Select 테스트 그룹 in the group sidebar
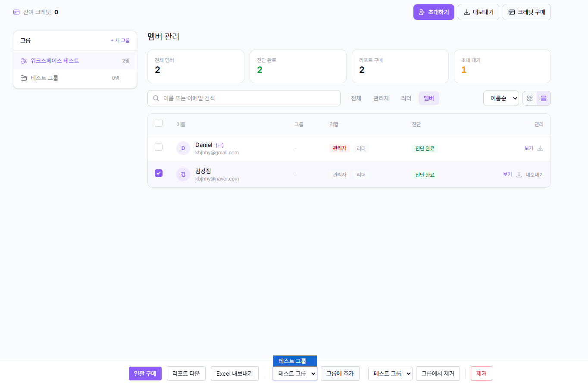Image resolution: width=588 pixels, height=383 pixels. [x=44, y=78]
